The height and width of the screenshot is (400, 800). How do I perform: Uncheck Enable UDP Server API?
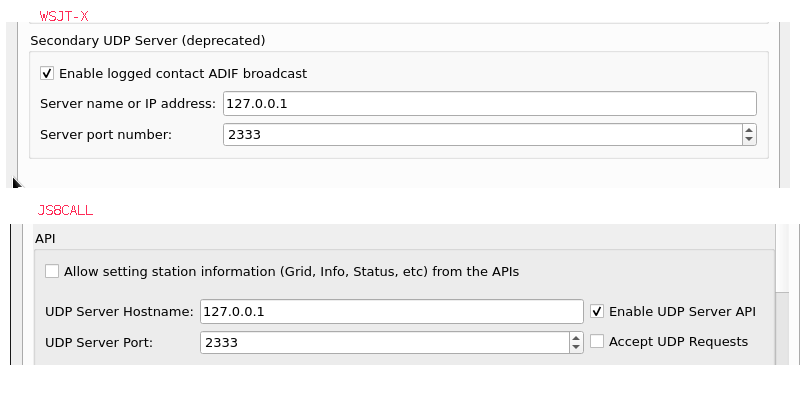(597, 311)
